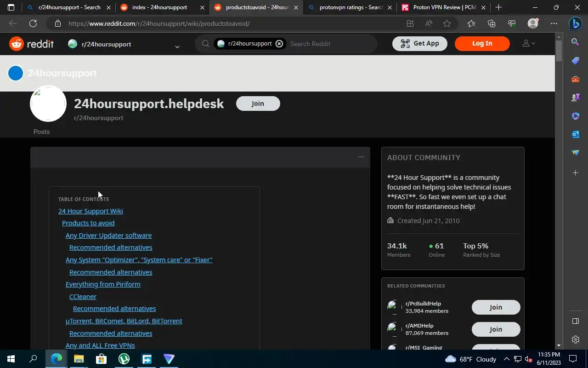Open a new browser tab
The width and height of the screenshot is (588, 368).
click(498, 7)
